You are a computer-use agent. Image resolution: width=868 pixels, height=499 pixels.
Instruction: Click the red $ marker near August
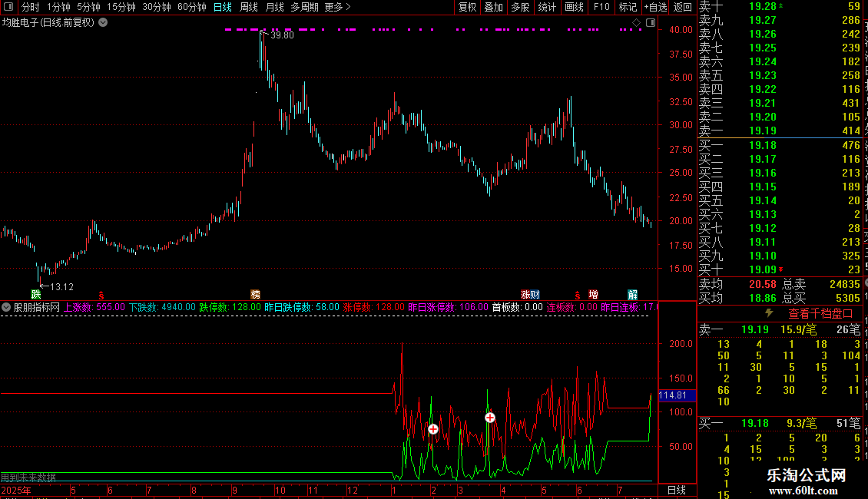(x=101, y=296)
